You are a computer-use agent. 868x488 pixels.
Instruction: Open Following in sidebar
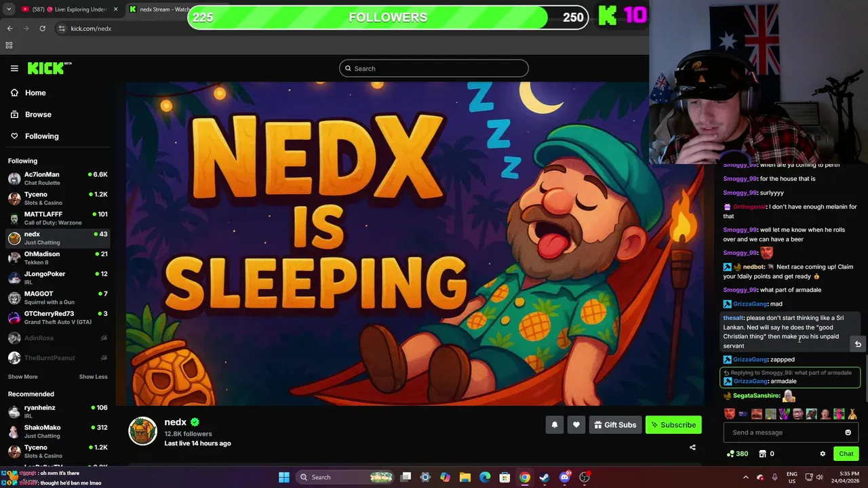(41, 136)
